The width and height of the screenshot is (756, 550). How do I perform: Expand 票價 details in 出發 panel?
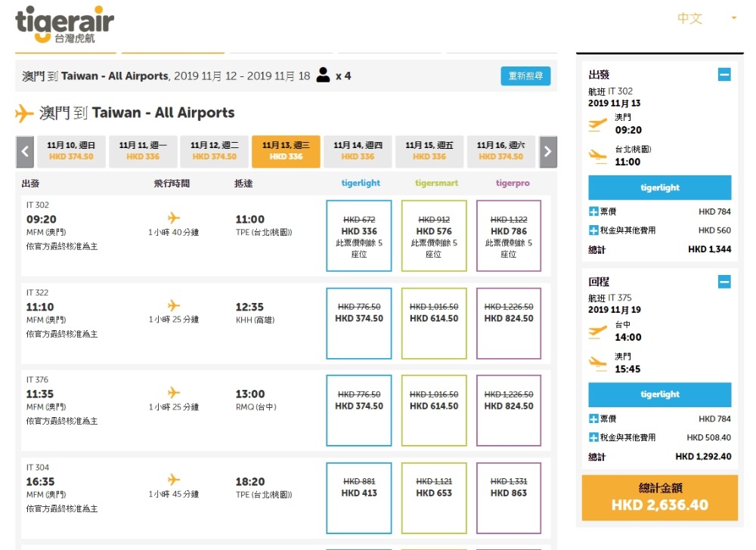coord(593,212)
